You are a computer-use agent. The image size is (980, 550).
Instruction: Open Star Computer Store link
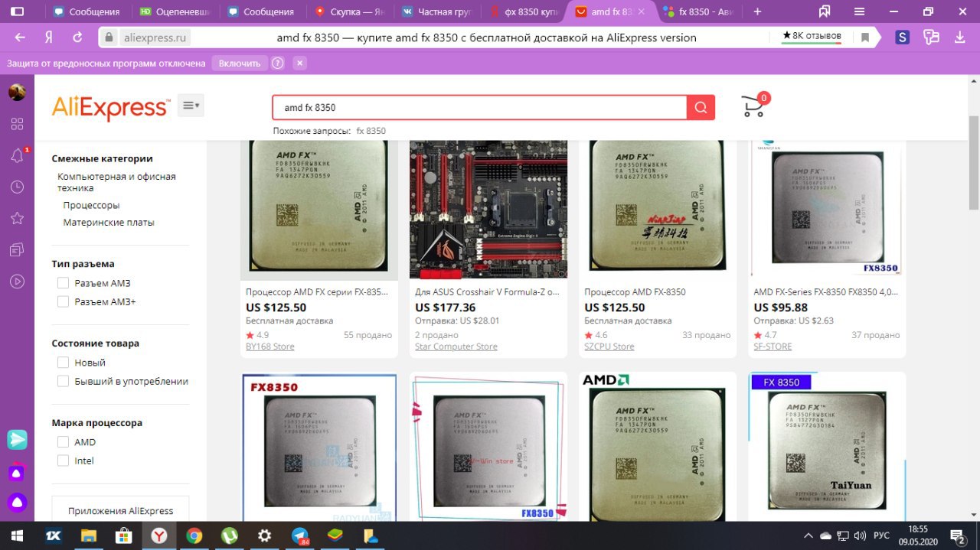click(456, 347)
